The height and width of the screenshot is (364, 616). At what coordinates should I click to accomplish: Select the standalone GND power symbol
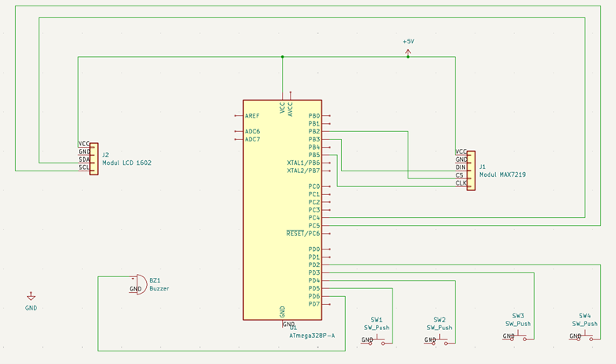tap(31, 296)
